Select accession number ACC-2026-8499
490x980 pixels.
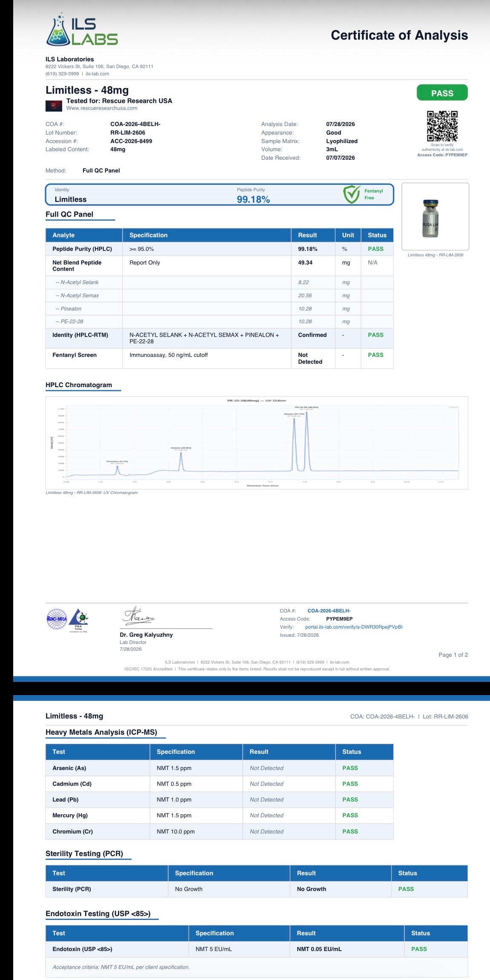[x=131, y=141]
